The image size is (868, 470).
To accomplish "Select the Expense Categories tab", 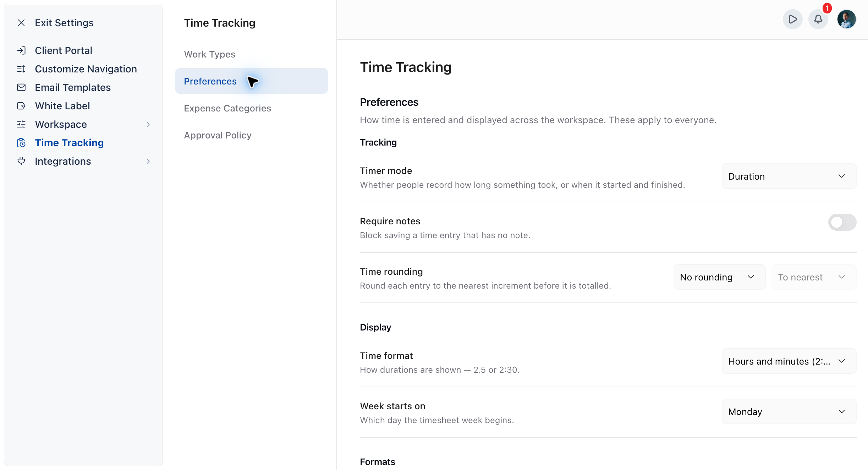I will pyautogui.click(x=251, y=108).
